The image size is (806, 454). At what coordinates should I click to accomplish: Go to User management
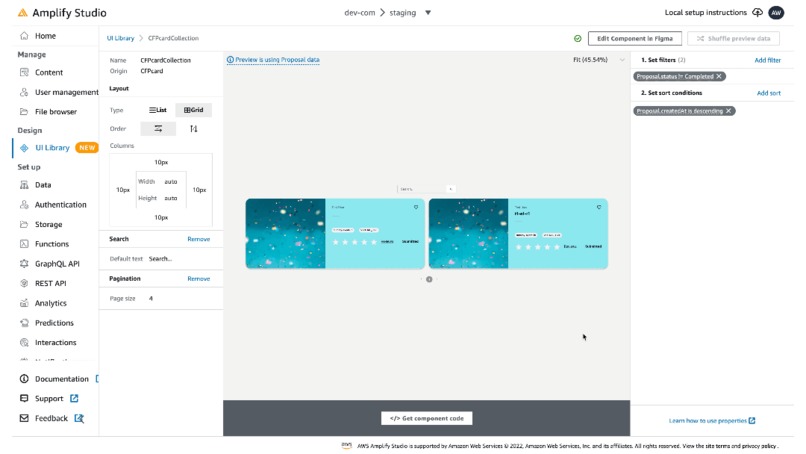coord(66,92)
